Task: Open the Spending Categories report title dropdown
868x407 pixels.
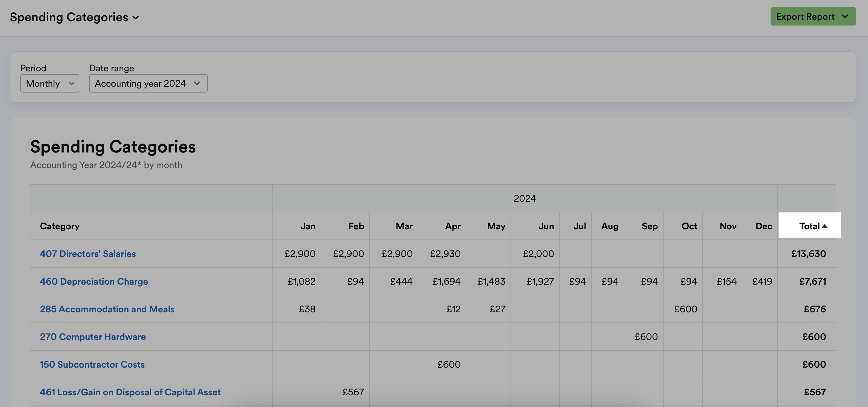Action: pyautogui.click(x=74, y=17)
